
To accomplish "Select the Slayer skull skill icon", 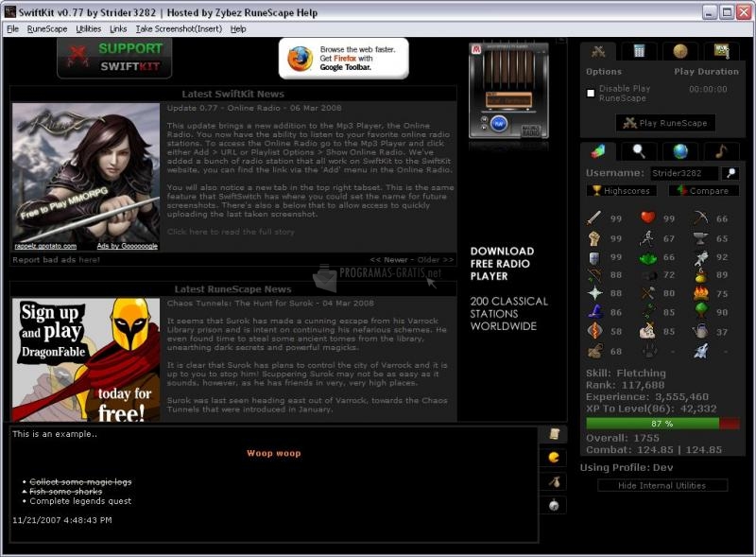I will (647, 332).
